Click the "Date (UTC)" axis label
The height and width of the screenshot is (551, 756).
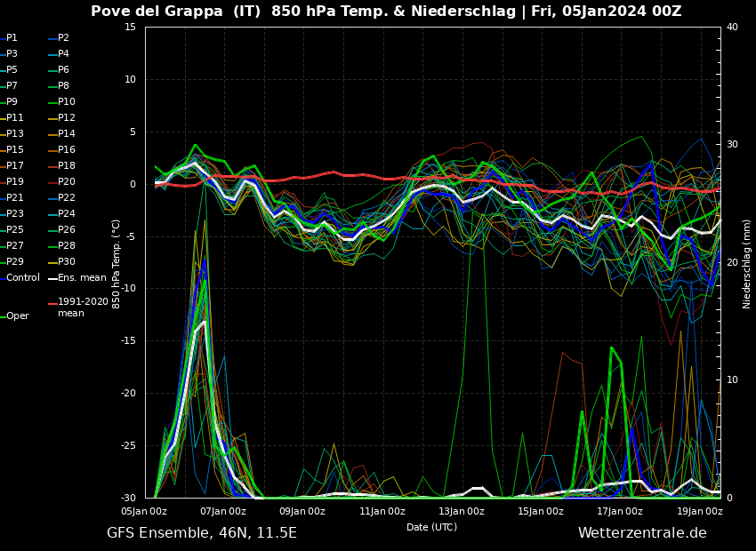431,527
